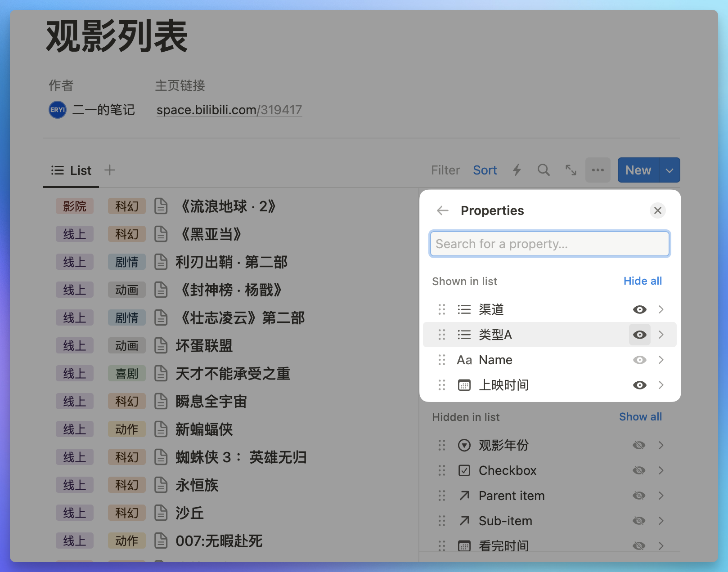Open the New button dropdown chevron
728x572 pixels.
(669, 170)
